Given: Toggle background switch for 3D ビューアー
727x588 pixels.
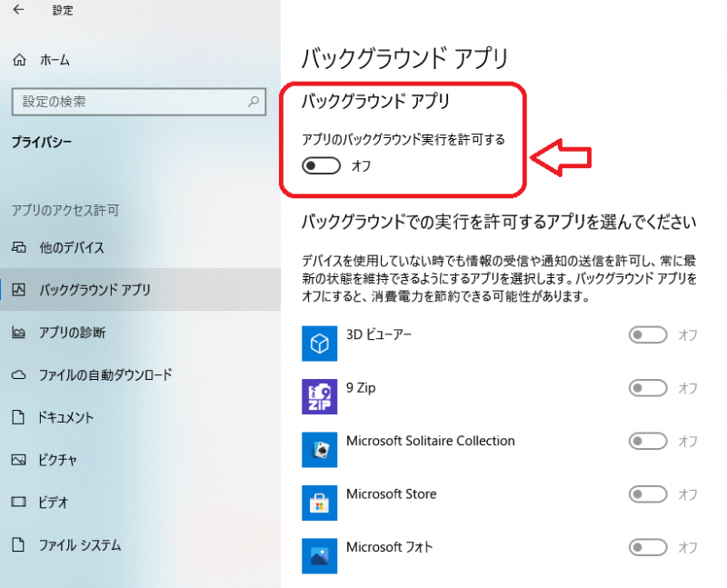Looking at the screenshot, I should click(x=648, y=335).
